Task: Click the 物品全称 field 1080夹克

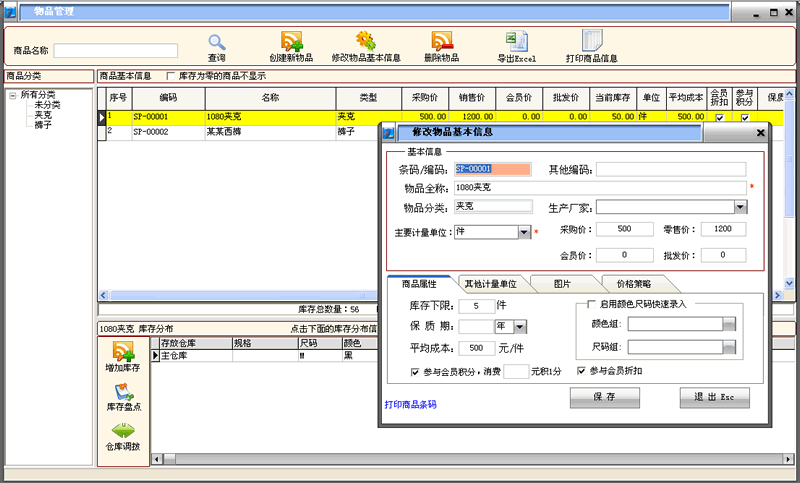Action: click(x=601, y=188)
